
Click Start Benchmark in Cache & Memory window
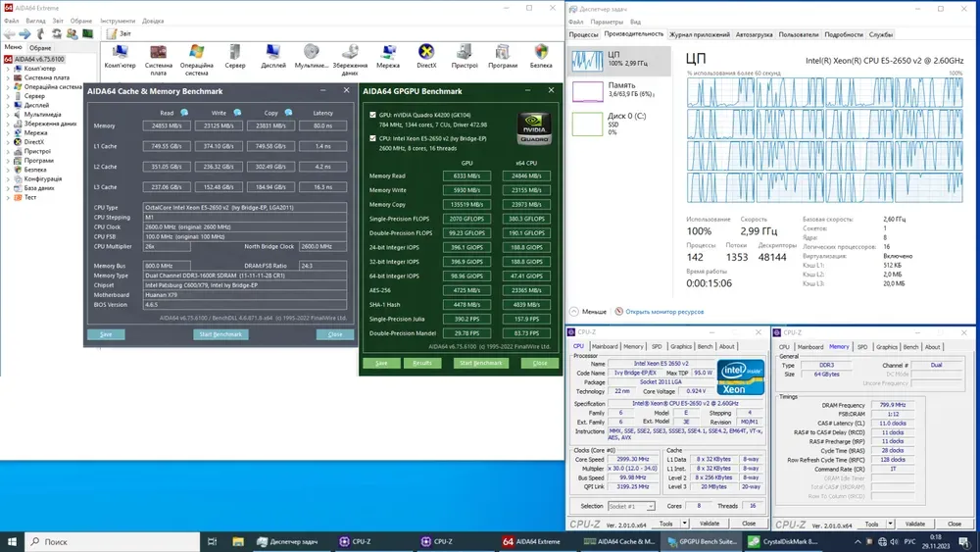point(220,334)
